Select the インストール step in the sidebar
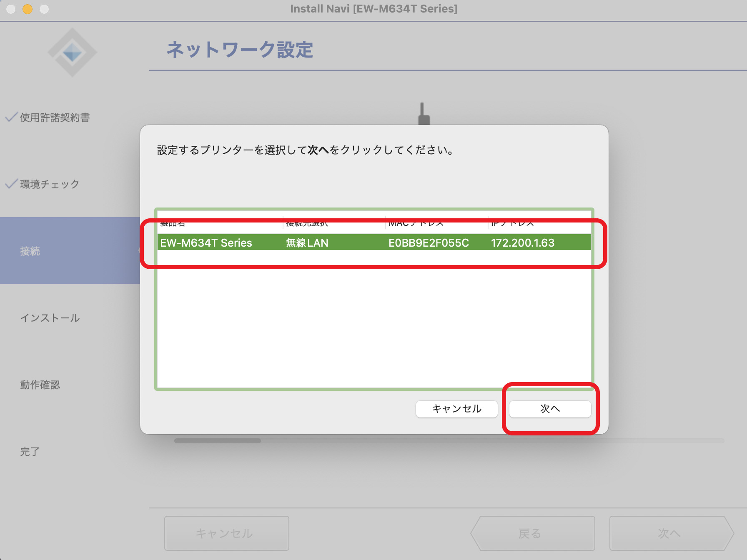Viewport: 747px width, 560px height. [x=50, y=318]
